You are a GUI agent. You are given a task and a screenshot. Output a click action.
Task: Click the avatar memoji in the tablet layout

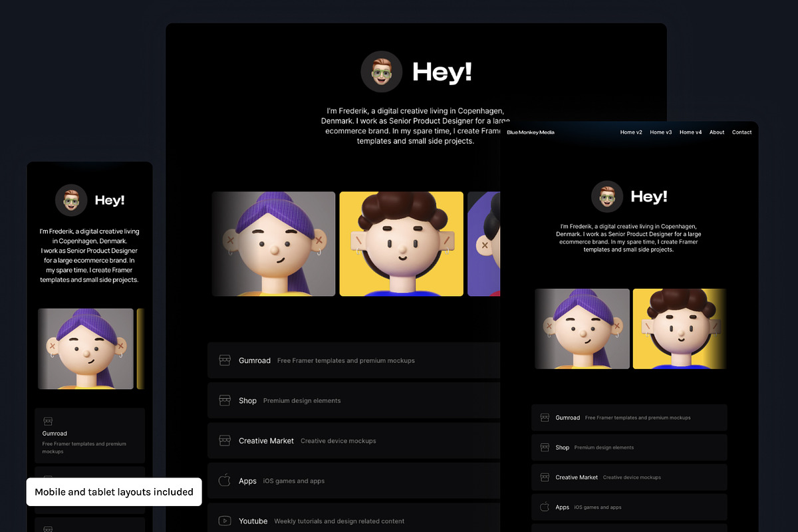coord(607,196)
